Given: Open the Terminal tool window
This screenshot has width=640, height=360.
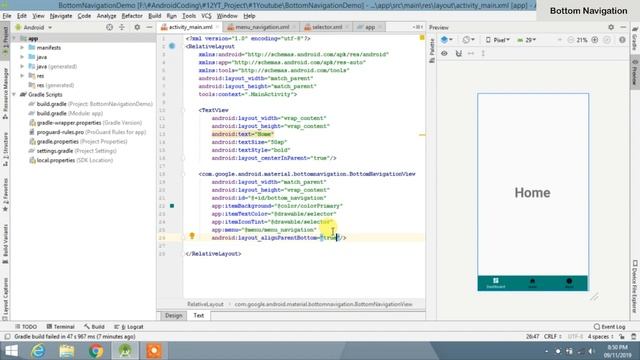Looking at the screenshot, I should 60,327.
